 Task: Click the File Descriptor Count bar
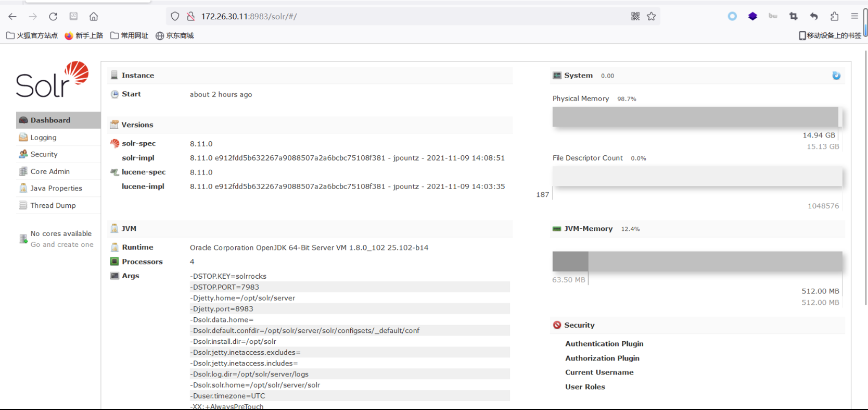click(697, 176)
